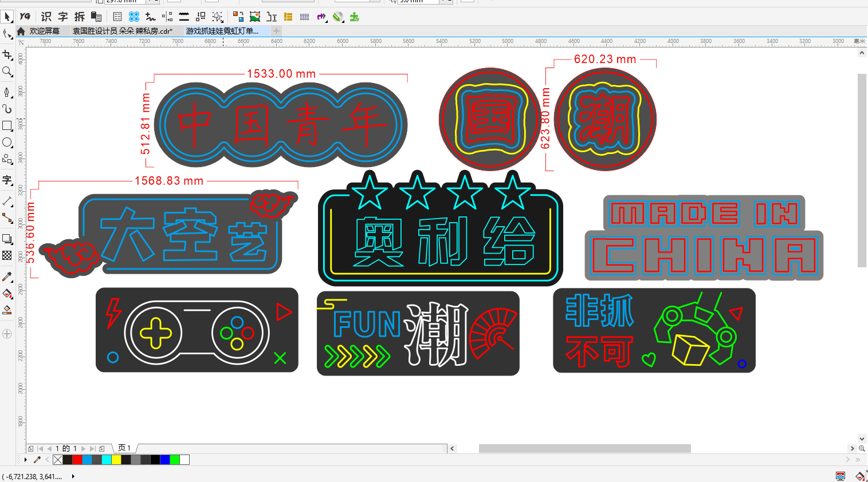Viewport: 868px width, 482px height.
Task: Select the Artistic media curve tool
Action: [7, 108]
